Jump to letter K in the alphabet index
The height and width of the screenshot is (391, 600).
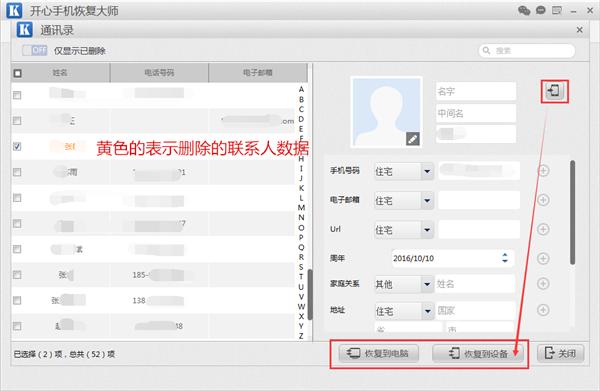301,188
